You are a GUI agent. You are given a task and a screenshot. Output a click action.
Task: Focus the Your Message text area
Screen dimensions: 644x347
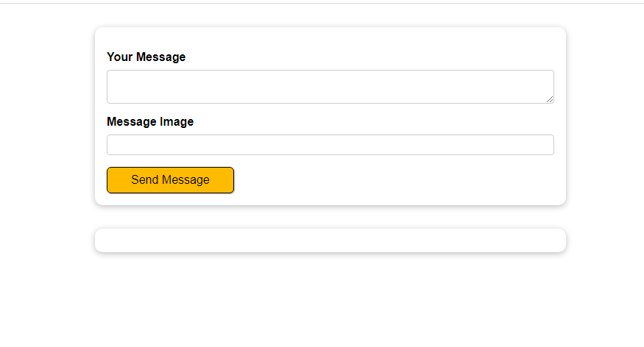(x=330, y=87)
